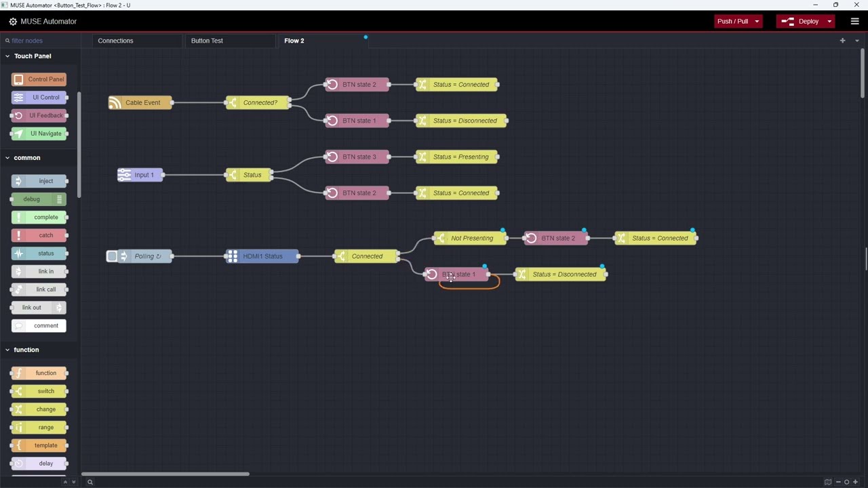This screenshot has height=488, width=868.
Task: Click the Input 1 node on canvas
Action: pyautogui.click(x=140, y=175)
